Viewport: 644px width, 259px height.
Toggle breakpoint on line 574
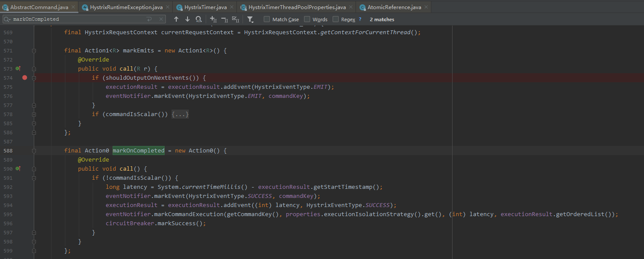(25, 78)
